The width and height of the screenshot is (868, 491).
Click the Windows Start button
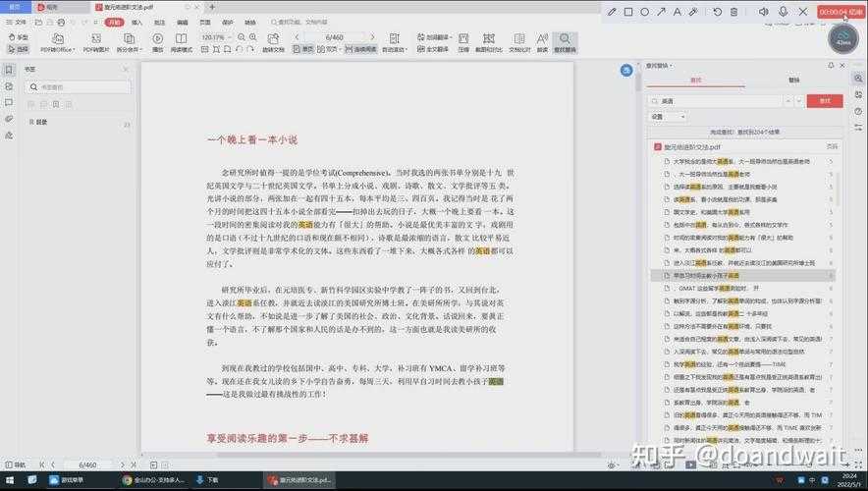coord(10,480)
